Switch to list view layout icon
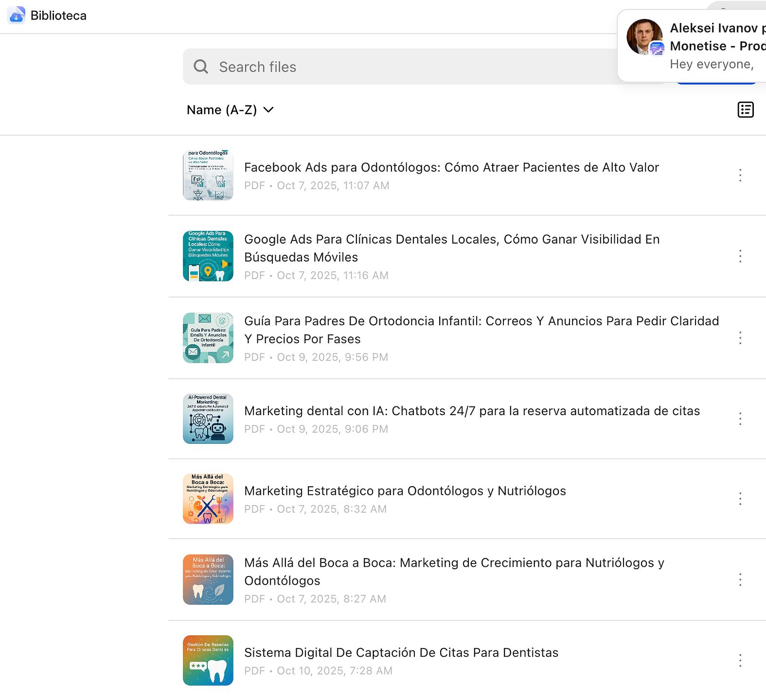The height and width of the screenshot is (700, 766). (746, 110)
